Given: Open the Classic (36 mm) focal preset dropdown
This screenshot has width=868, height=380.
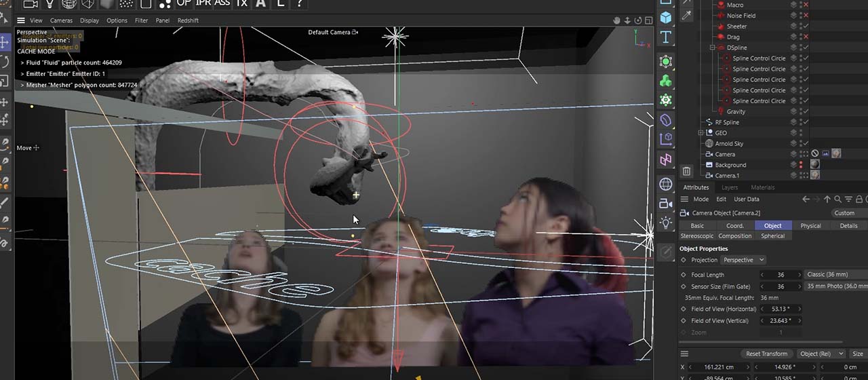Looking at the screenshot, I should tap(837, 274).
